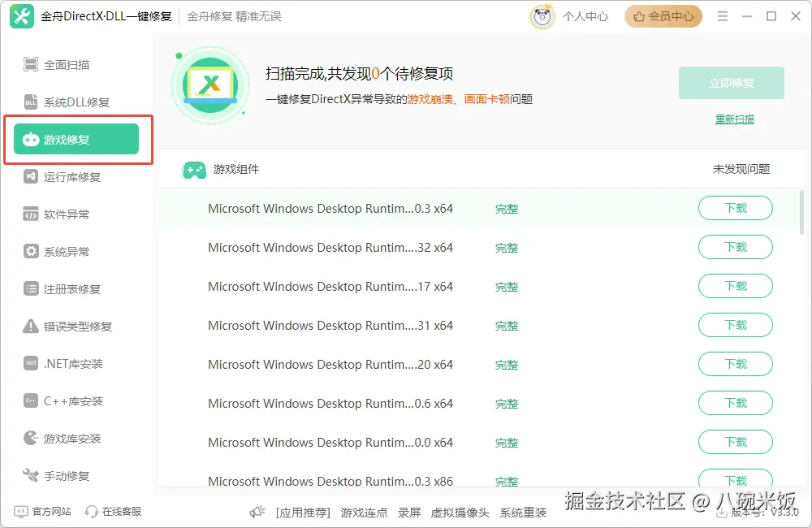
Task: Download the Runtim....32 x64 component
Action: 736,247
